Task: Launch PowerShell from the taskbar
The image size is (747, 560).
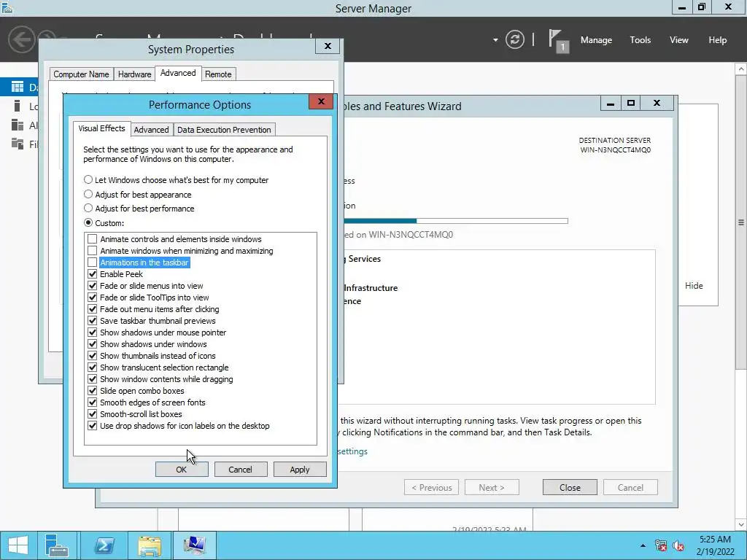Action: click(x=104, y=545)
